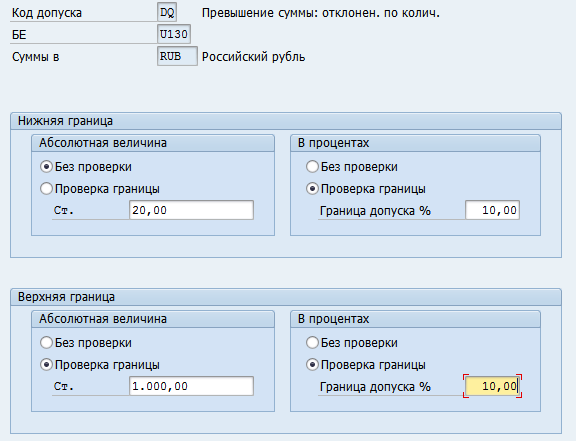576x441 pixels.
Task: Select upper bound percentage 'Проверка границы' radio
Action: 312,365
